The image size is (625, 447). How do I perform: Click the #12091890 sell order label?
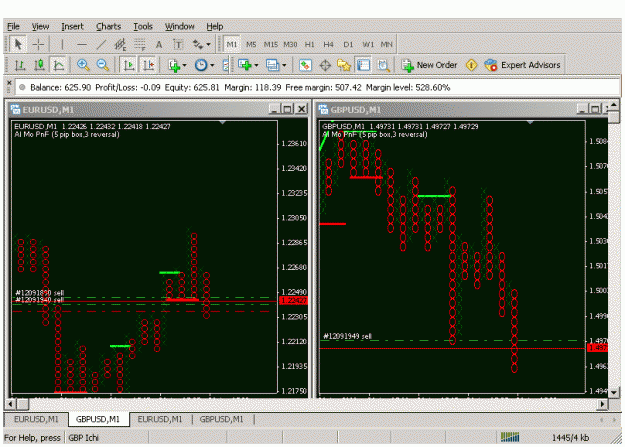coord(39,293)
